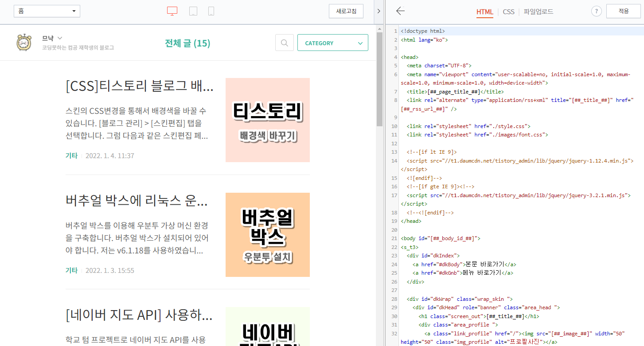Click 기타 category link dated 2022. 1. 3.
The width and height of the screenshot is (644, 346).
[x=71, y=271]
